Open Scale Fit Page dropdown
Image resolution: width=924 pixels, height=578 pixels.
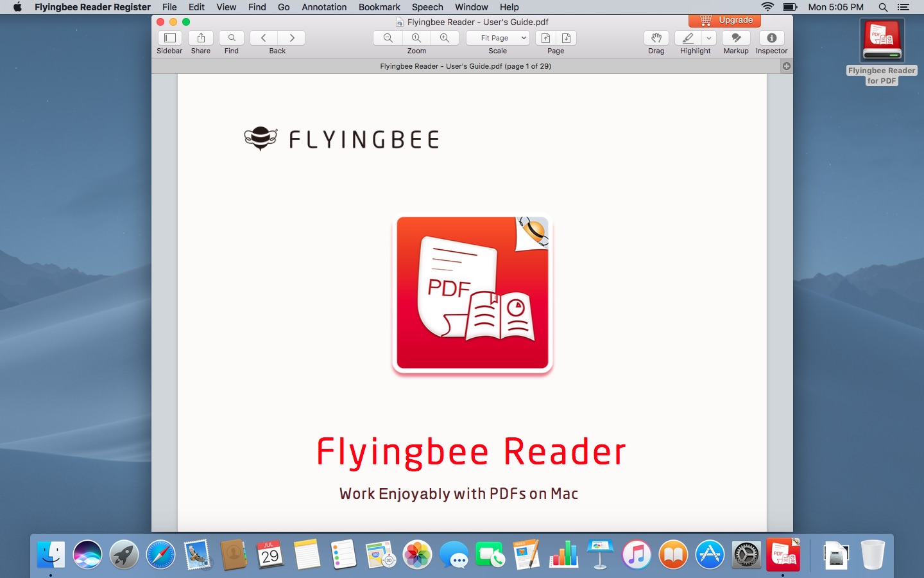click(x=498, y=38)
